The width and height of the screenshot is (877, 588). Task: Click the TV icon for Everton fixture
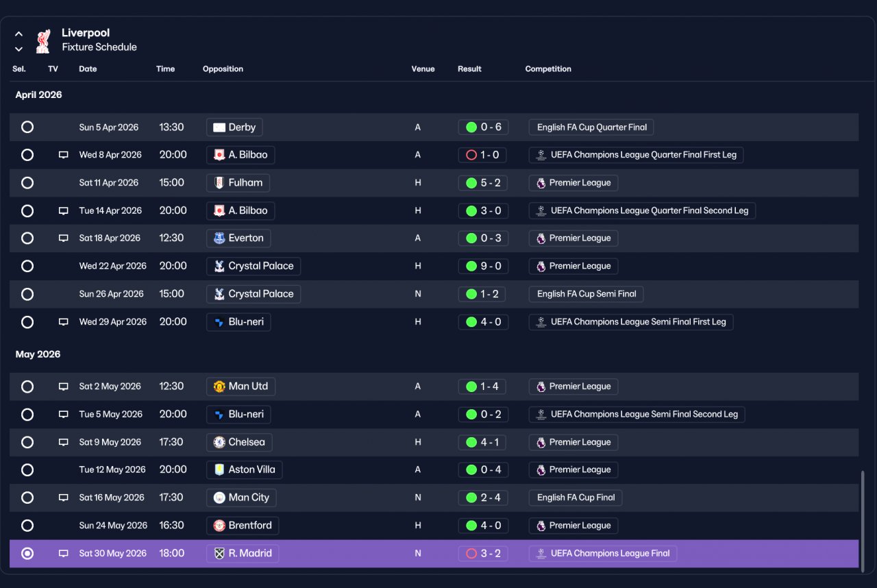(63, 238)
